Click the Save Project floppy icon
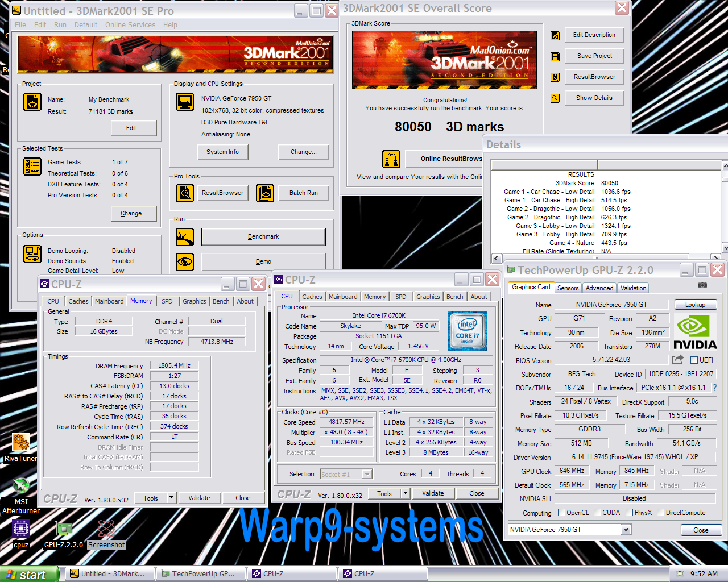Screen dimensions: 728x582 coord(555,56)
